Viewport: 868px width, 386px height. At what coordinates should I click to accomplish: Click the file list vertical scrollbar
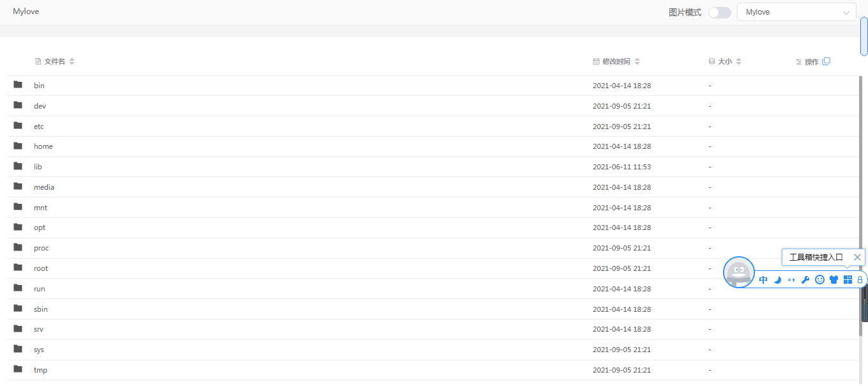coord(860,205)
